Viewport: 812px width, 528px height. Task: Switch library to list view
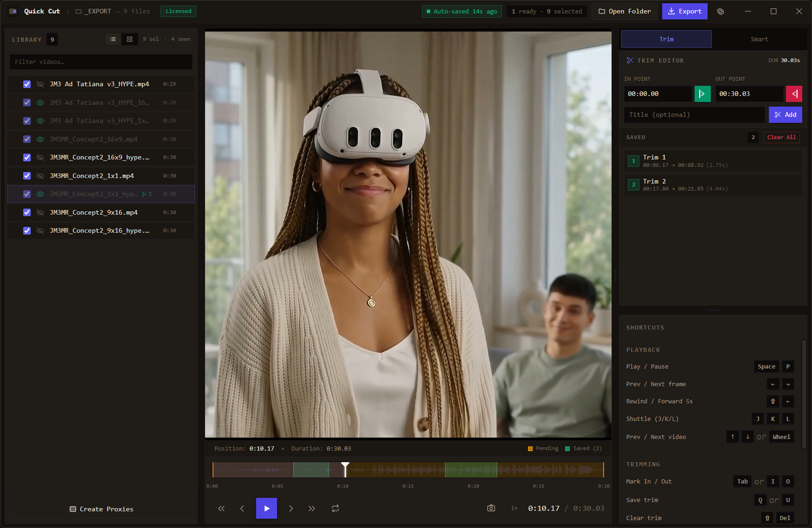tap(113, 39)
